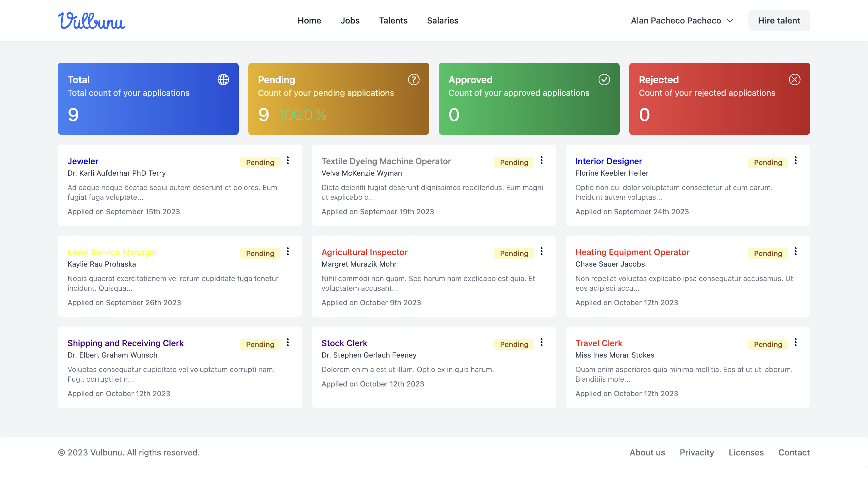
Task: Open the three-dot menu for Stock Clerk
Action: pyautogui.click(x=542, y=342)
